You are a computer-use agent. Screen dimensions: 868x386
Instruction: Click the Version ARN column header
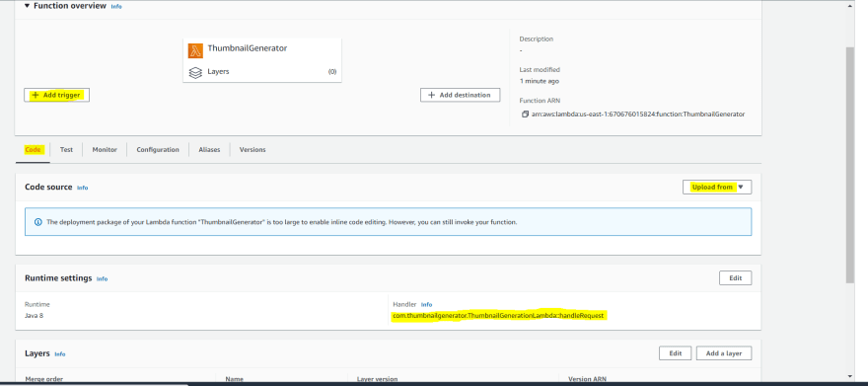click(x=587, y=379)
